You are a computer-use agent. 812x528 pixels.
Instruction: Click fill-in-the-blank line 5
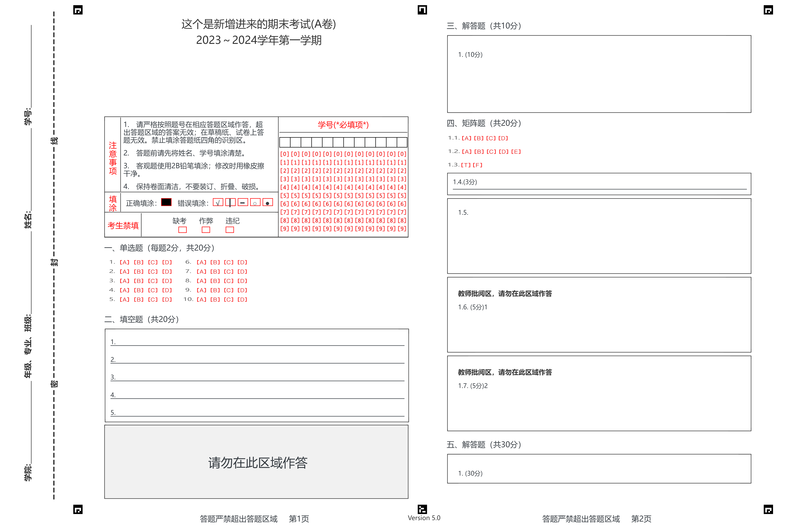(257, 413)
